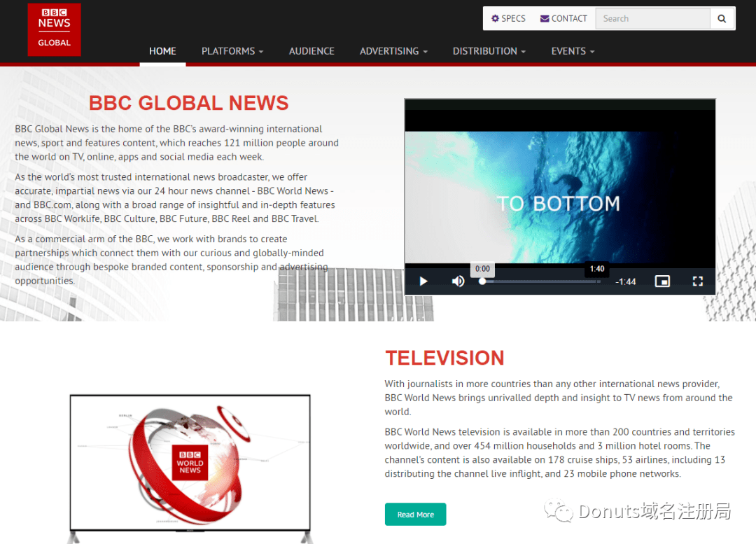Click the BBC World News TV image
The image size is (756, 544).
(190, 462)
